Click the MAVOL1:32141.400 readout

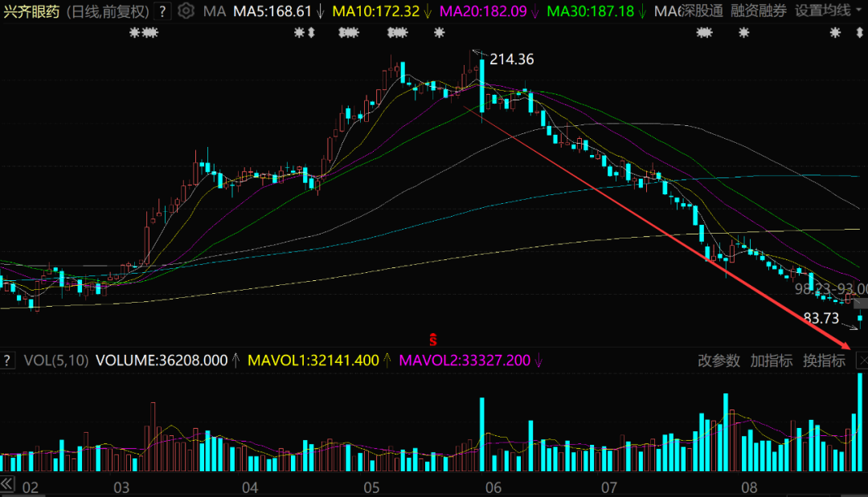coord(313,361)
